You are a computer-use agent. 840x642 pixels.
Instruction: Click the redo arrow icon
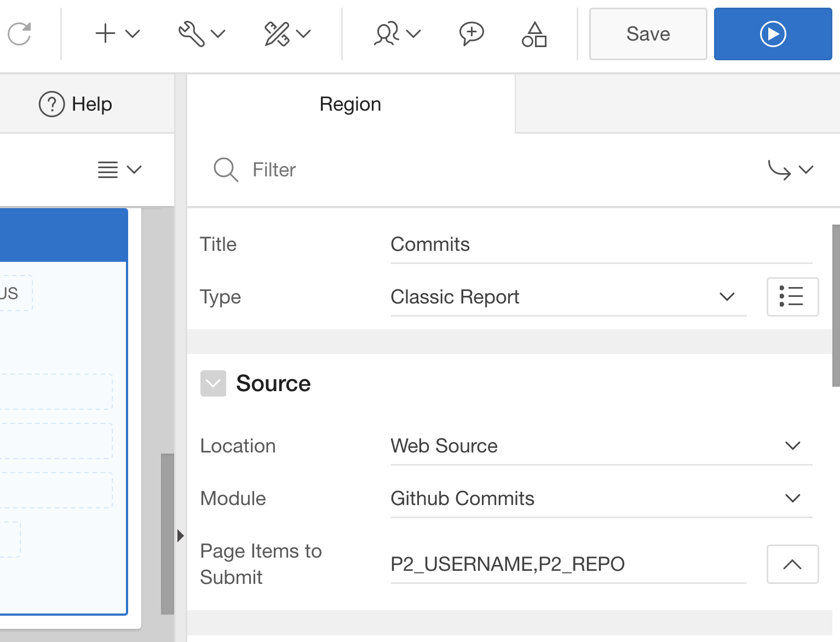[20, 34]
